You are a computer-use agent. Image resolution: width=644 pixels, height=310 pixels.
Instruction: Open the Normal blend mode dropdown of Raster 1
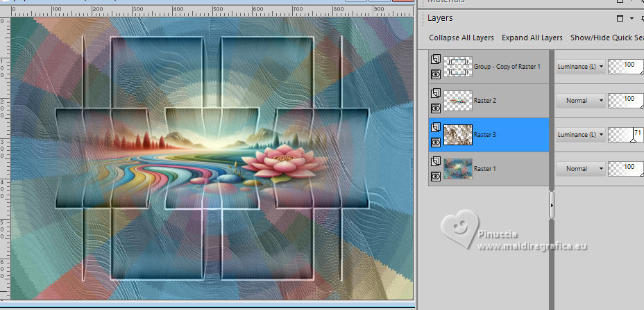pyautogui.click(x=581, y=169)
